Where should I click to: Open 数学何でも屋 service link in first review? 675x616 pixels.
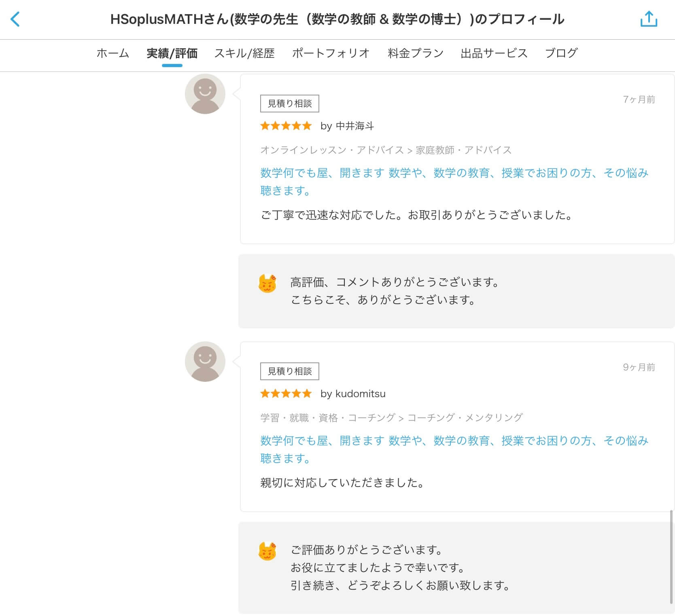tap(454, 182)
